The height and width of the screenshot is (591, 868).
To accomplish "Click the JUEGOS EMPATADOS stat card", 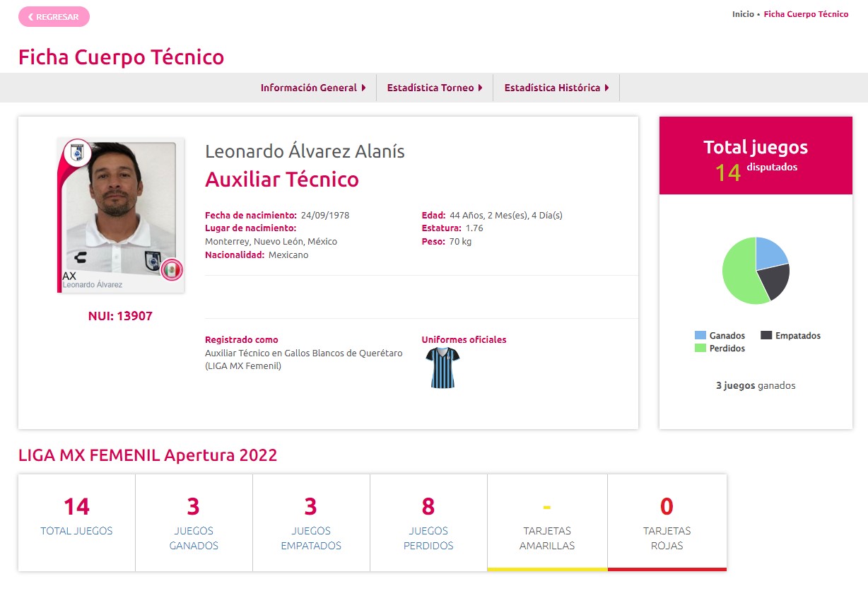I will coord(311,522).
